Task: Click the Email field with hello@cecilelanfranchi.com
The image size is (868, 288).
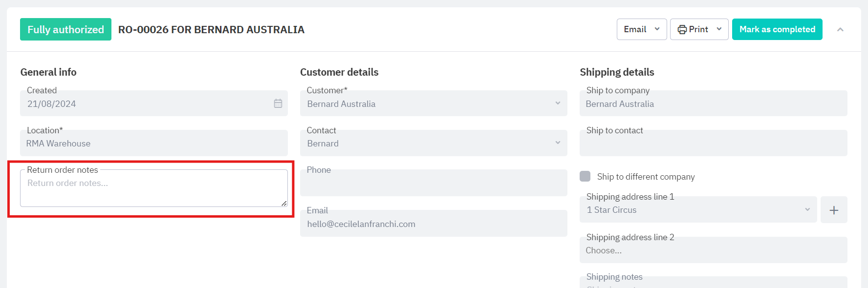Action: pyautogui.click(x=433, y=224)
